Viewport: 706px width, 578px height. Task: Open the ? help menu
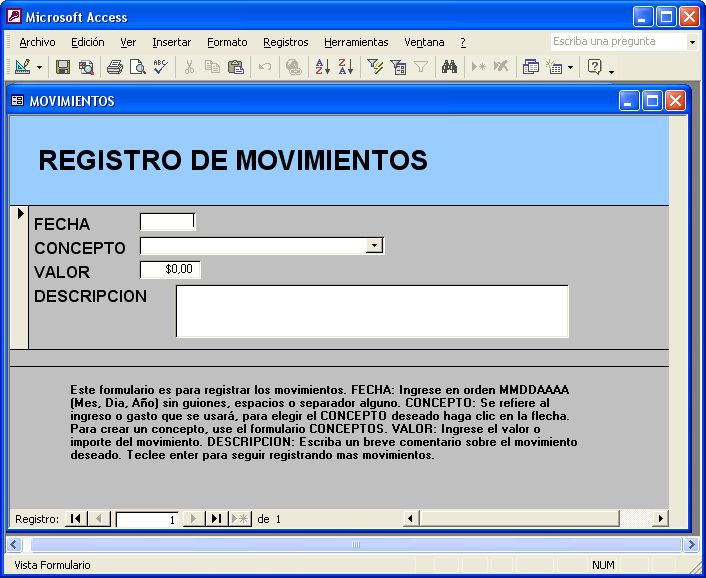click(x=463, y=42)
